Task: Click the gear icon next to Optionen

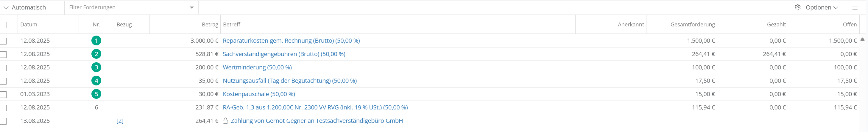Action: pyautogui.click(x=797, y=7)
